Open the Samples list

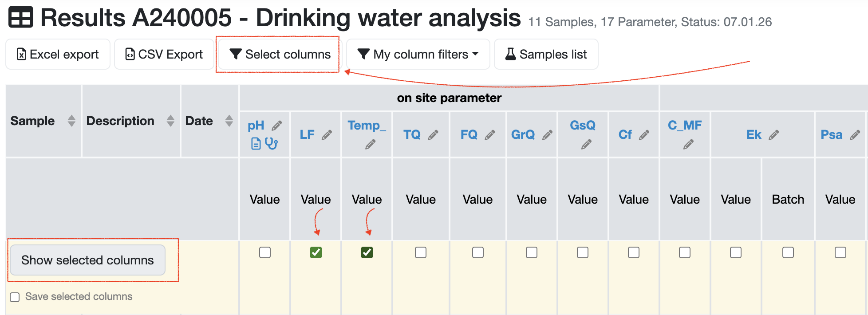click(546, 54)
